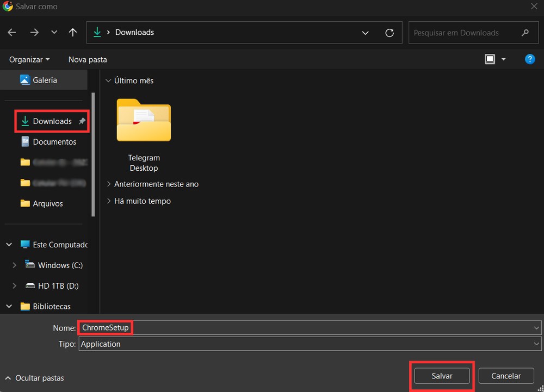This screenshot has height=392, width=544.
Task: Select Windows (C:) drive
Action: (x=60, y=265)
